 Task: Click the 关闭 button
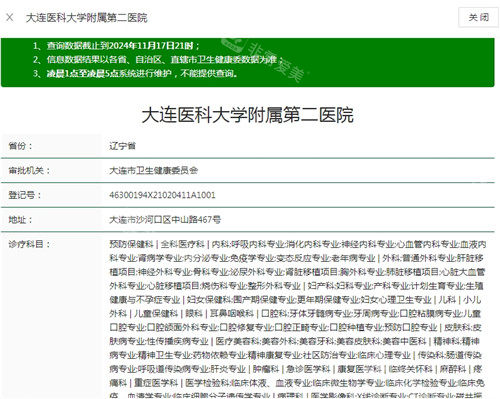point(479,17)
